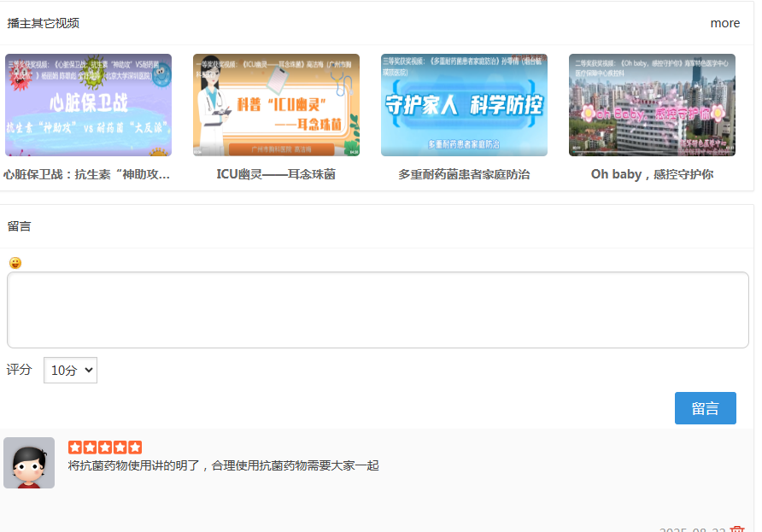This screenshot has height=532, width=762.
Task: Click the third star in comment rating
Action: tap(105, 447)
